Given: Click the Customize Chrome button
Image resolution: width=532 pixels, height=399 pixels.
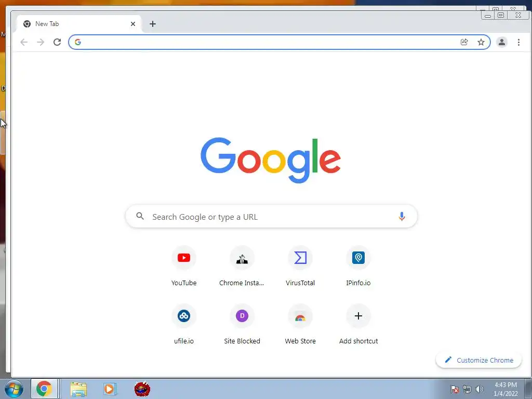Looking at the screenshot, I should [478, 360].
